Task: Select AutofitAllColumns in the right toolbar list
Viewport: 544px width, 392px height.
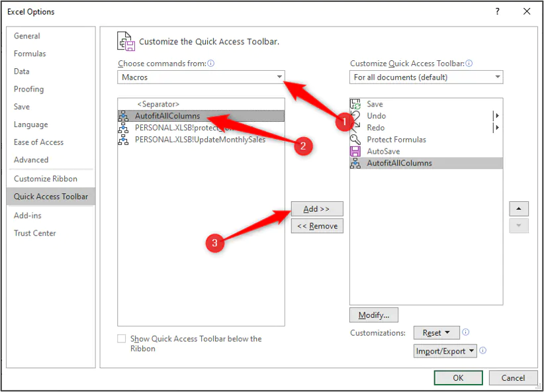Action: pos(426,163)
